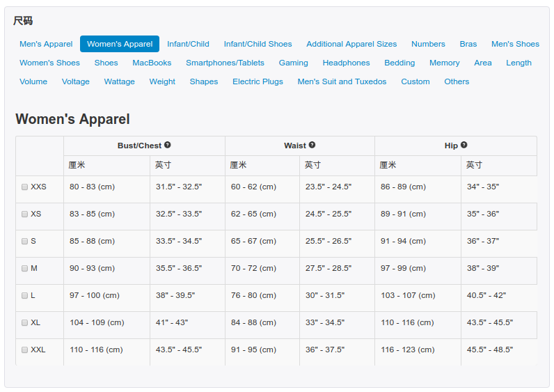Screen dimensions: 554x392
Task: Open the Electric Plugs tab
Action: pyautogui.click(x=258, y=81)
